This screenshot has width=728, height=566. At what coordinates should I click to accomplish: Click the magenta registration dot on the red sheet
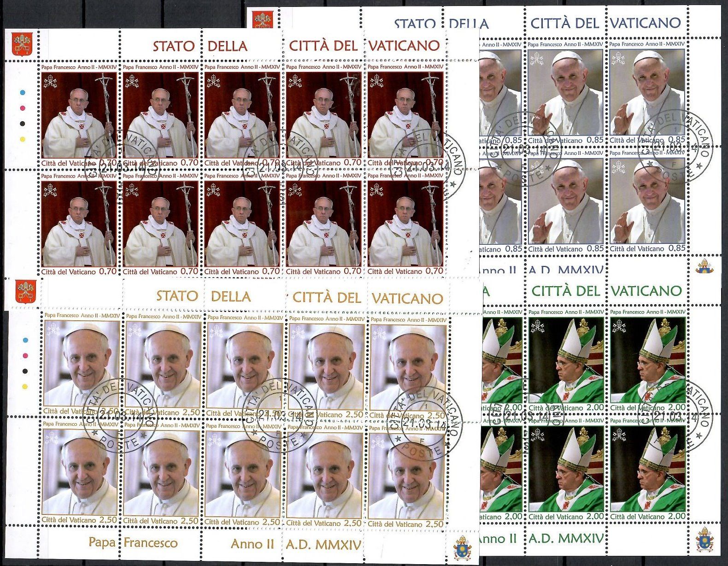[x=22, y=108]
